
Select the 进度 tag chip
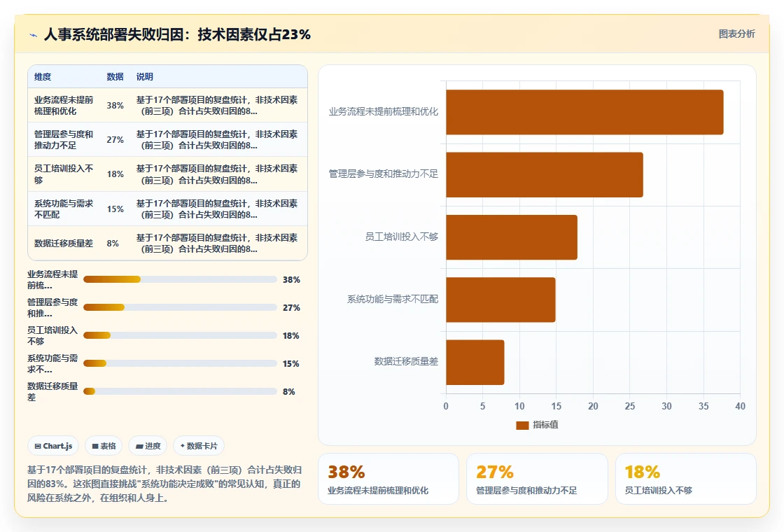(148, 446)
